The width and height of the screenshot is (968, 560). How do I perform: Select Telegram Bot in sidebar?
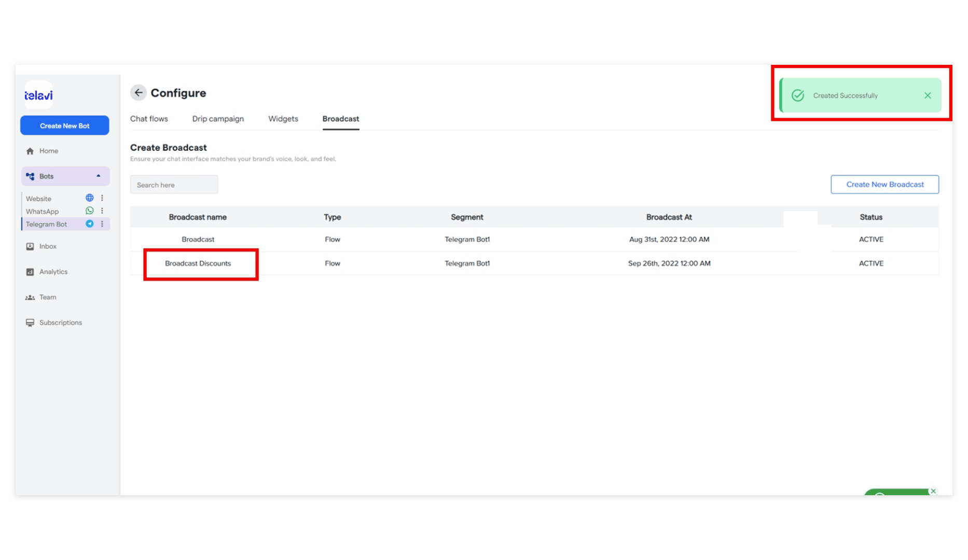point(47,224)
